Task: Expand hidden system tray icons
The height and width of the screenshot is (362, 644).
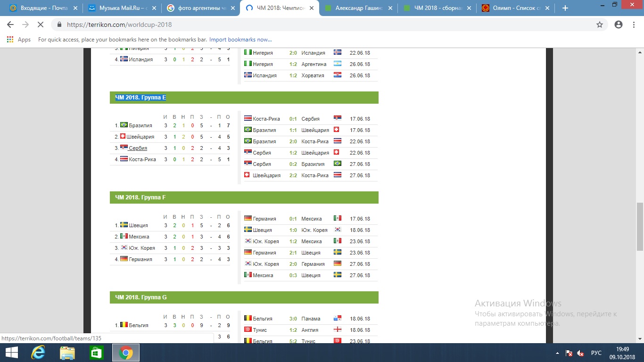Action: [x=558, y=353]
